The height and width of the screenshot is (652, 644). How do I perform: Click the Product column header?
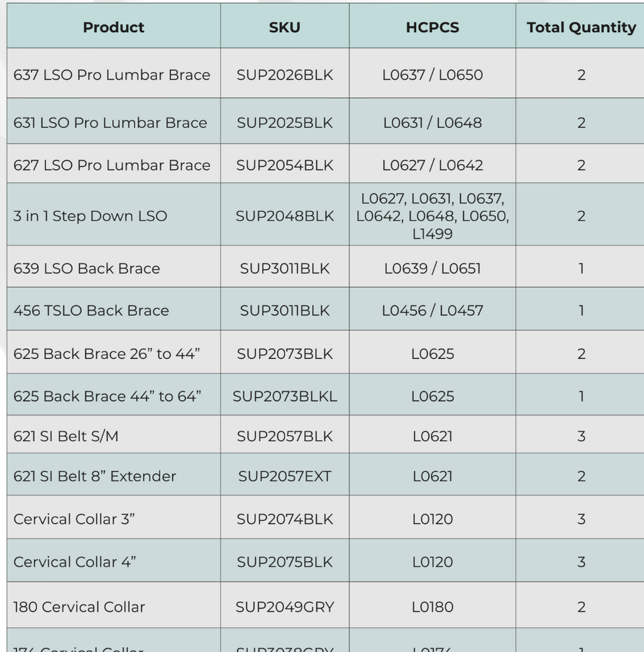tap(114, 26)
